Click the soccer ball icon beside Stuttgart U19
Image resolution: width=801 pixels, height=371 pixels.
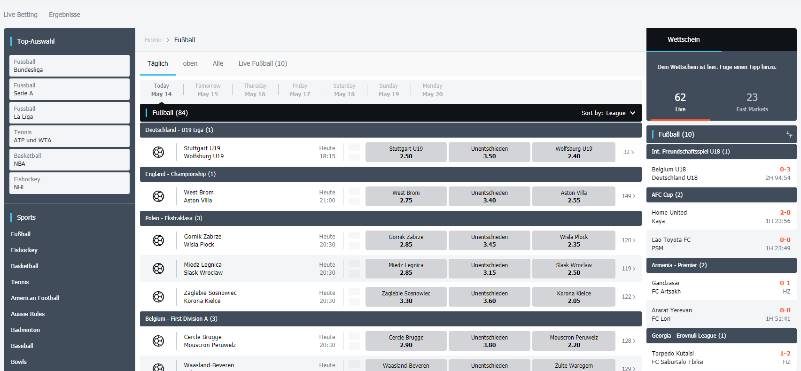point(158,152)
